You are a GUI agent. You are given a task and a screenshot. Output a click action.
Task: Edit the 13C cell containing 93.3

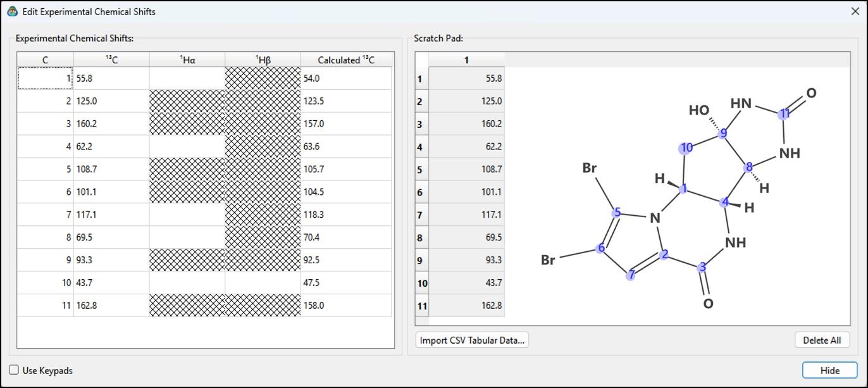(111, 260)
